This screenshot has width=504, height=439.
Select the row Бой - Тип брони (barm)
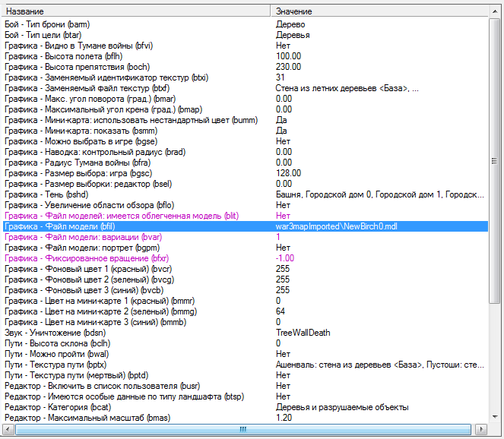click(x=246, y=24)
